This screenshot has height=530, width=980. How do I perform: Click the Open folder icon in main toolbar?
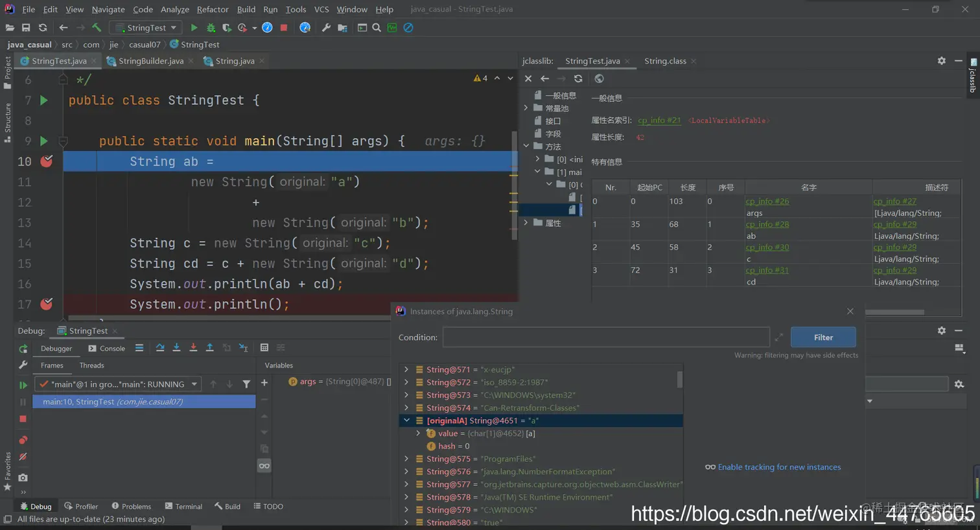click(10, 28)
